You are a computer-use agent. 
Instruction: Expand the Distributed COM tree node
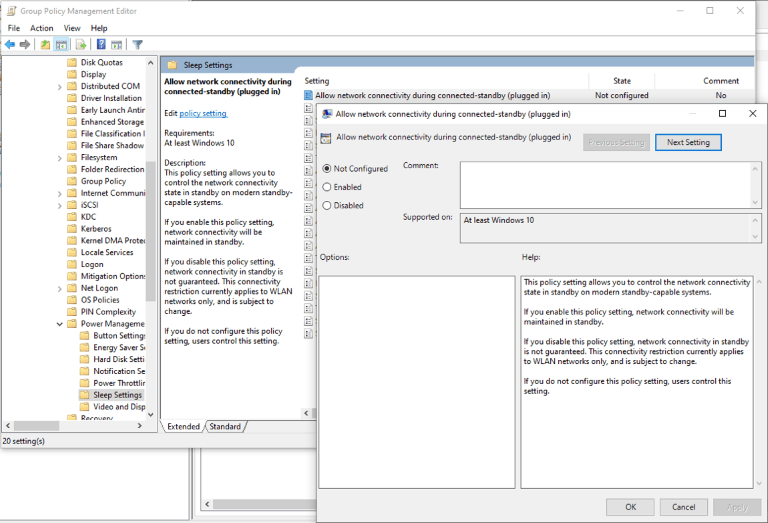(x=60, y=87)
